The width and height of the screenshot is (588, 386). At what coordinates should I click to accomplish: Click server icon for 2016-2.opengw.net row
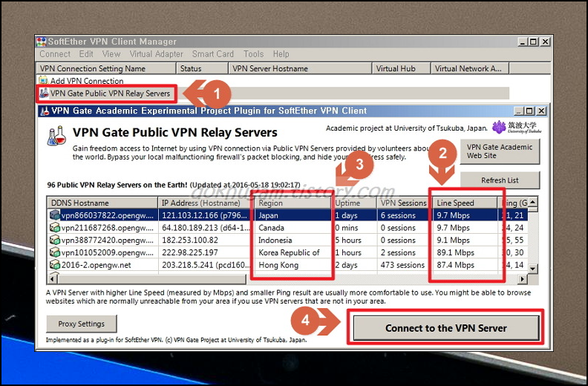click(55, 264)
